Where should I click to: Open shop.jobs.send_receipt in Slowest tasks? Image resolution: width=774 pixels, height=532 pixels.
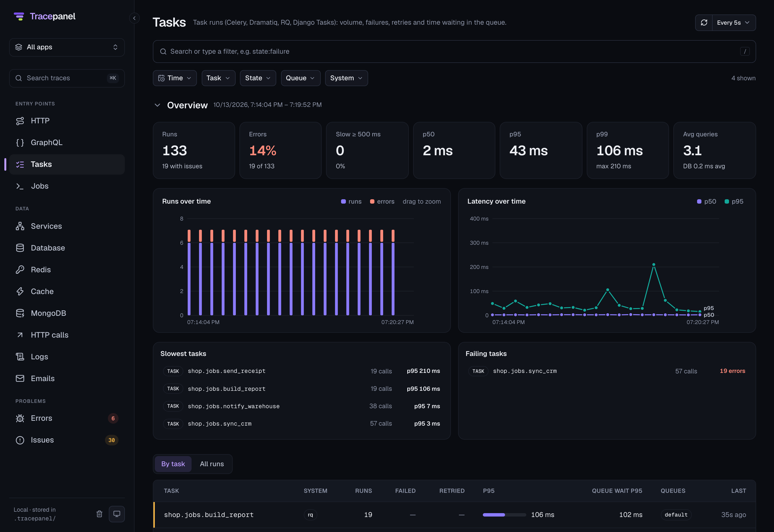coord(301,371)
